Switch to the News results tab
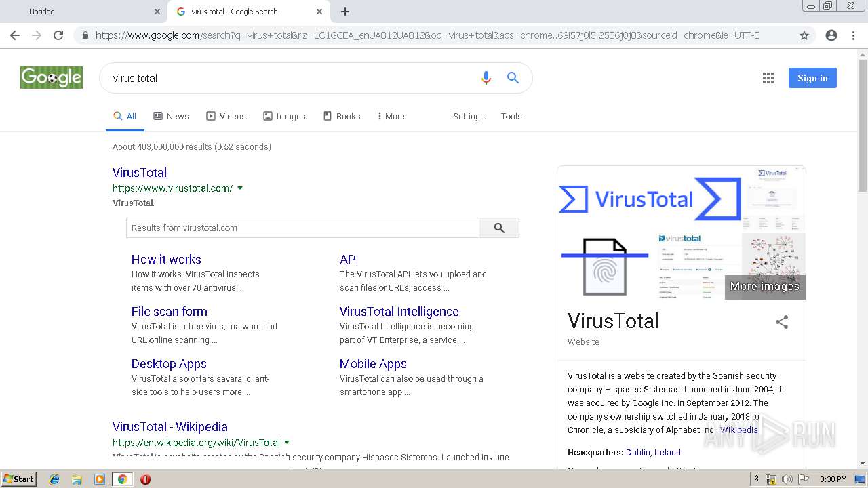The width and height of the screenshot is (868, 488). (171, 117)
